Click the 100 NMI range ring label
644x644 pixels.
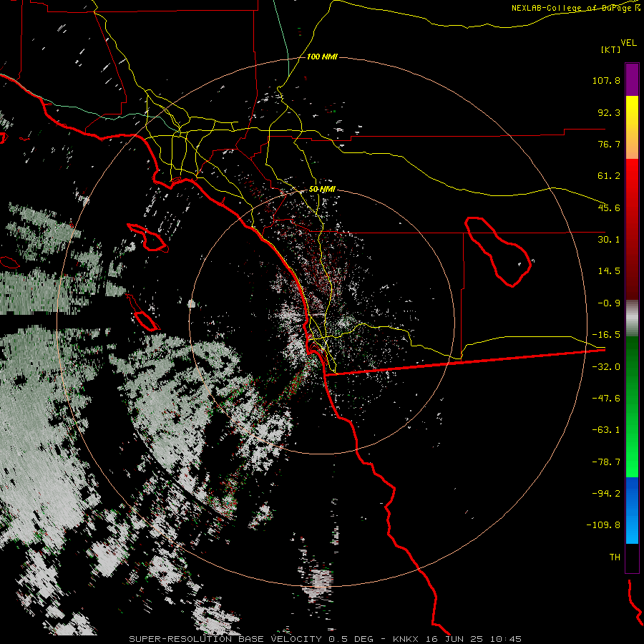coord(322,57)
